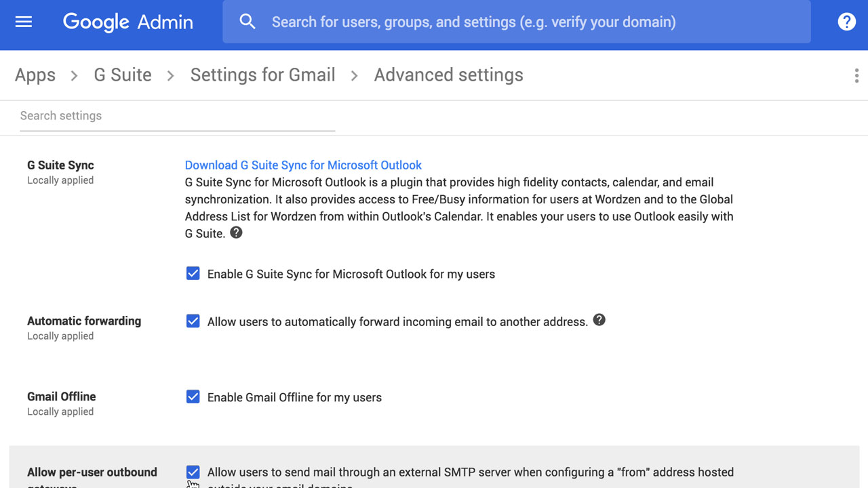Click the G Suite Sync section heading

click(60, 165)
